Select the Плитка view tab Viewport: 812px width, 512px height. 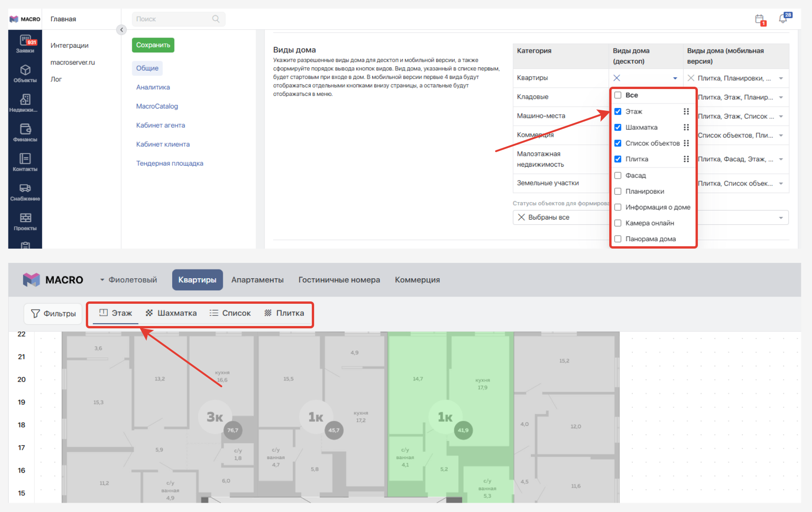pyautogui.click(x=284, y=313)
